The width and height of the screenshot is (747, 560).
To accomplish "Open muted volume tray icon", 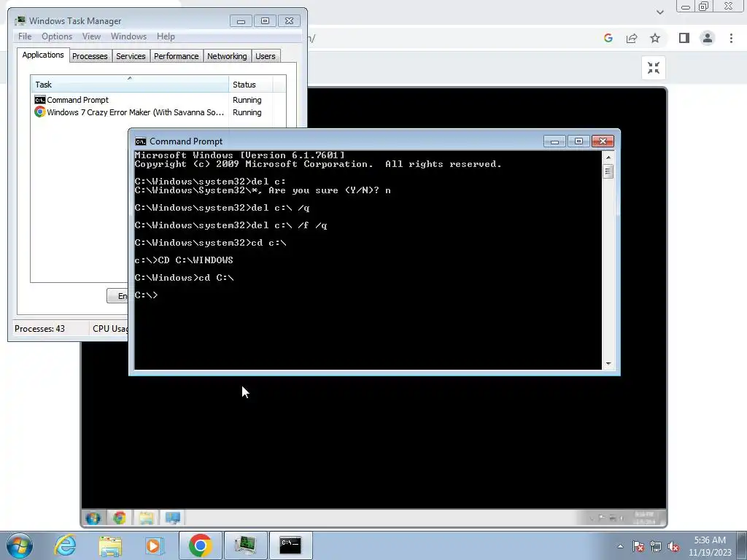I will [673, 546].
